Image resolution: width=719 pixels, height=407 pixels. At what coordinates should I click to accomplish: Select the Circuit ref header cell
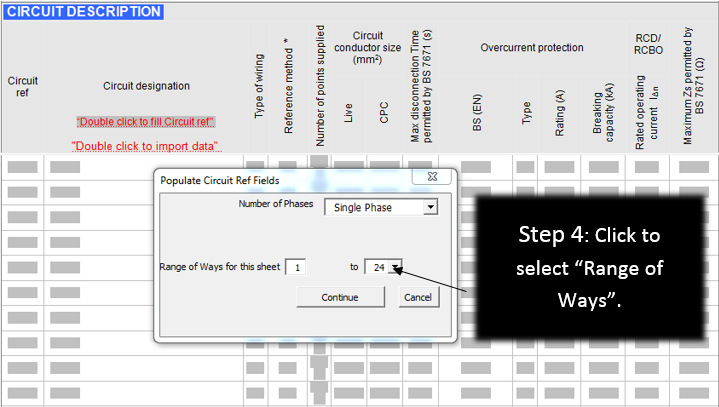21,86
